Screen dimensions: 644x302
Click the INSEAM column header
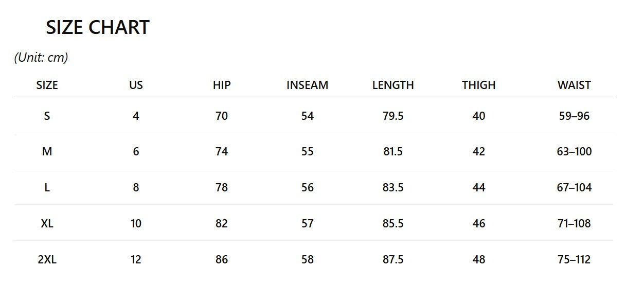307,85
